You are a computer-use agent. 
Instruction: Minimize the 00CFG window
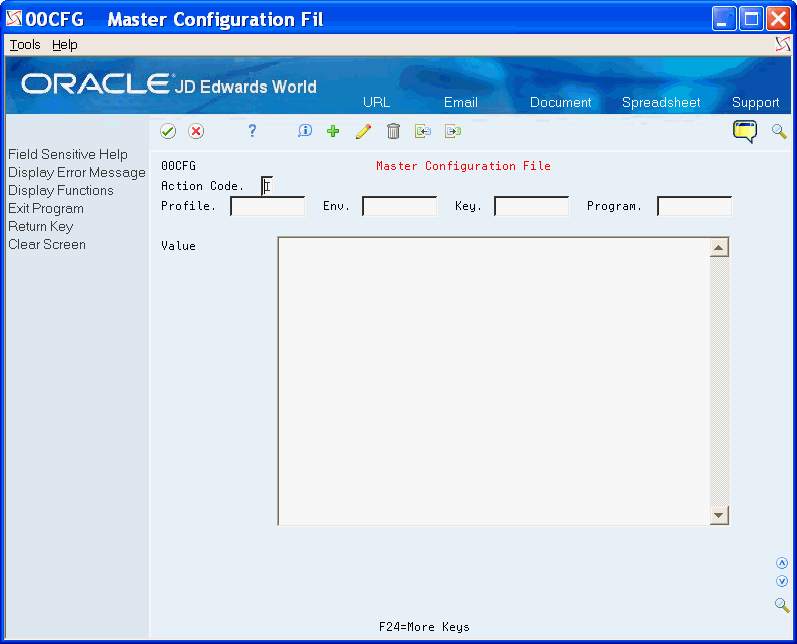(724, 19)
